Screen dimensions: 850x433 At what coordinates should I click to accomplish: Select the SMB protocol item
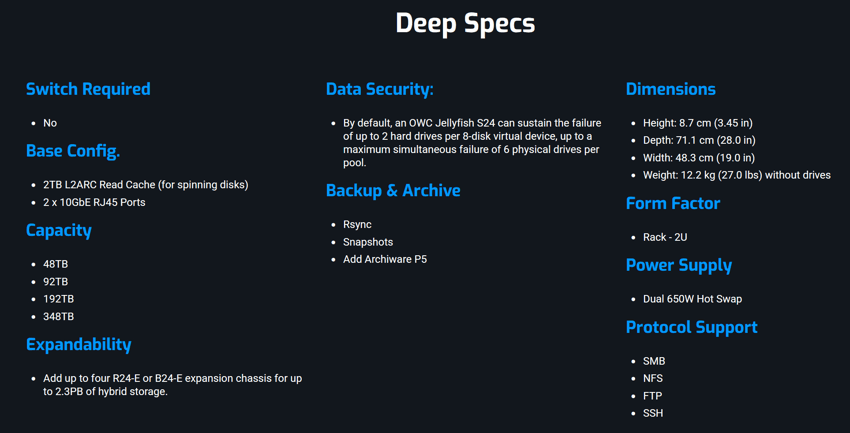(654, 361)
